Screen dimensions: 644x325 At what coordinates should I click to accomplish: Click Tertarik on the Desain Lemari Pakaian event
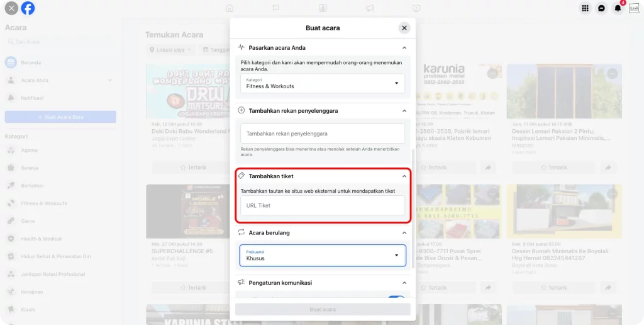(x=553, y=168)
